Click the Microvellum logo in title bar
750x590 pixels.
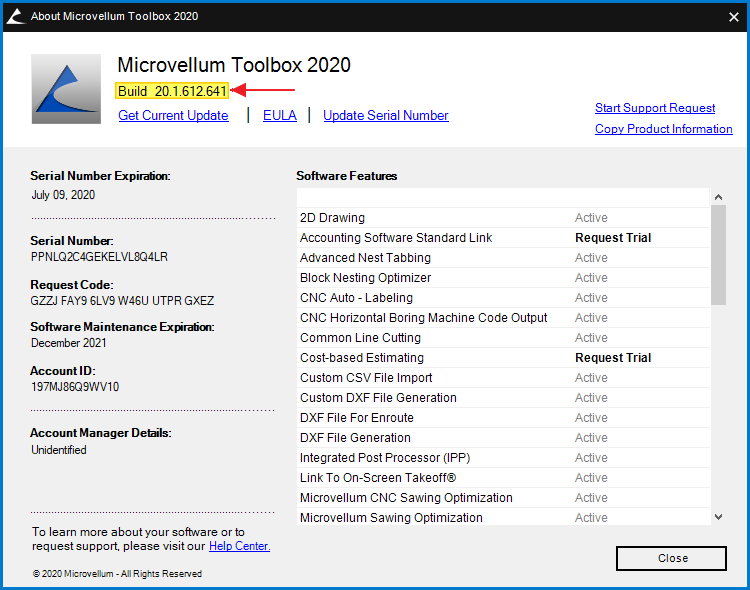coord(16,16)
